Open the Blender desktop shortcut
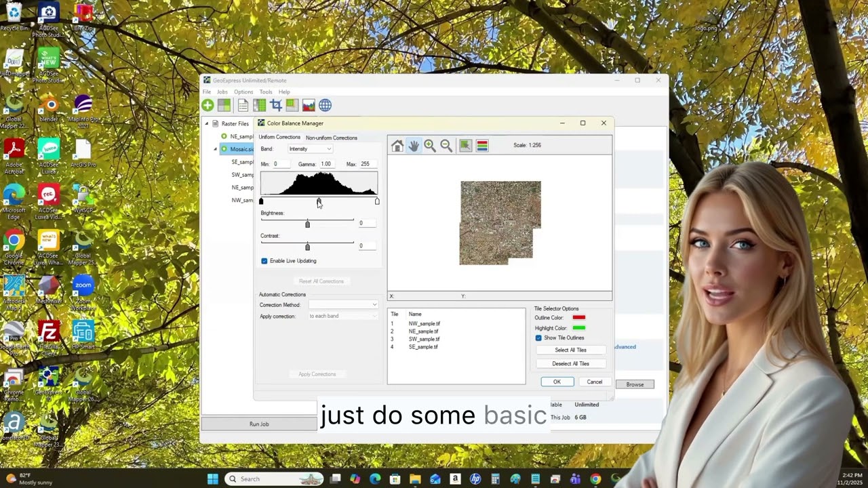Viewport: 868px width, 488px height. [x=49, y=109]
